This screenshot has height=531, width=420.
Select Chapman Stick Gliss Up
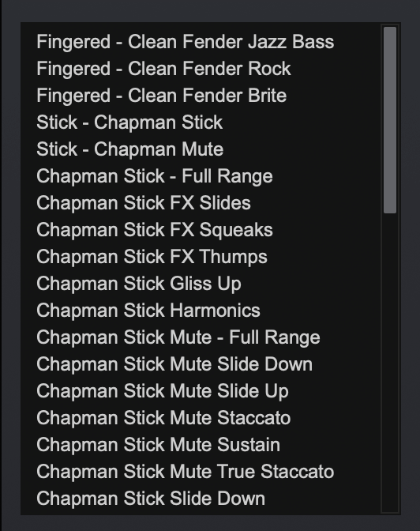pos(139,284)
